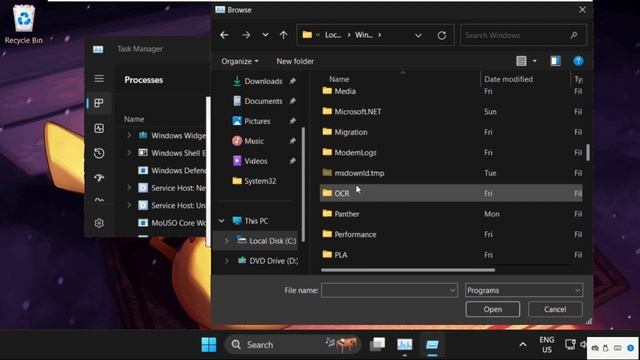Unpin Videos using its pin icon
640x360 pixels.
tap(292, 161)
